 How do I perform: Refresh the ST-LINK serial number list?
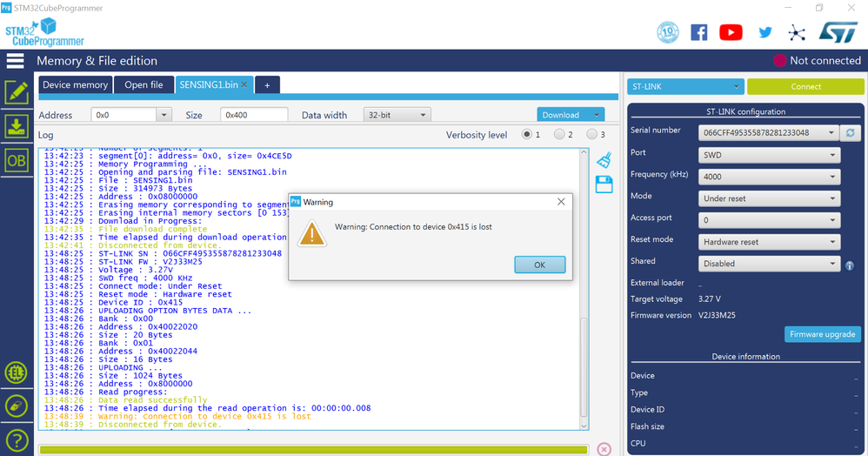pos(851,133)
